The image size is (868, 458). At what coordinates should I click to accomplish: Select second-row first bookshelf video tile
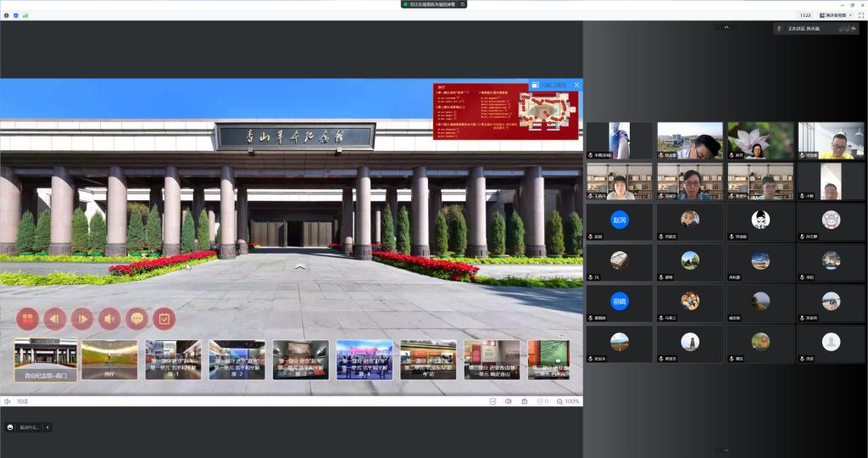[620, 182]
